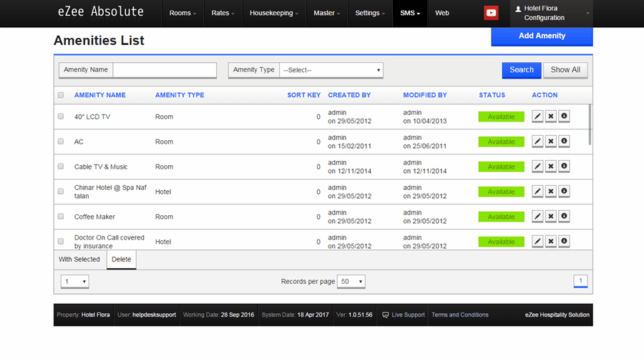This screenshot has height=361, width=644.
Task: Tick the select-all header checkbox
Action: [61, 95]
